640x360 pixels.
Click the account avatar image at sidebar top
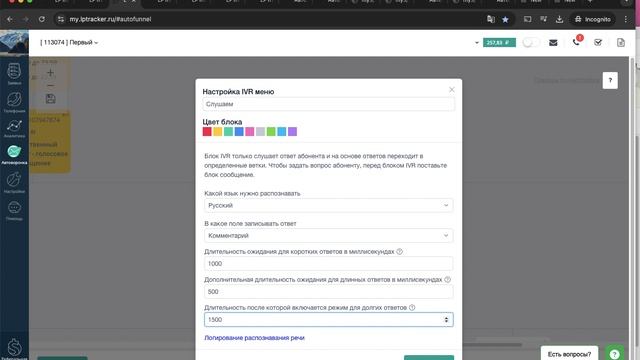tap(14, 43)
